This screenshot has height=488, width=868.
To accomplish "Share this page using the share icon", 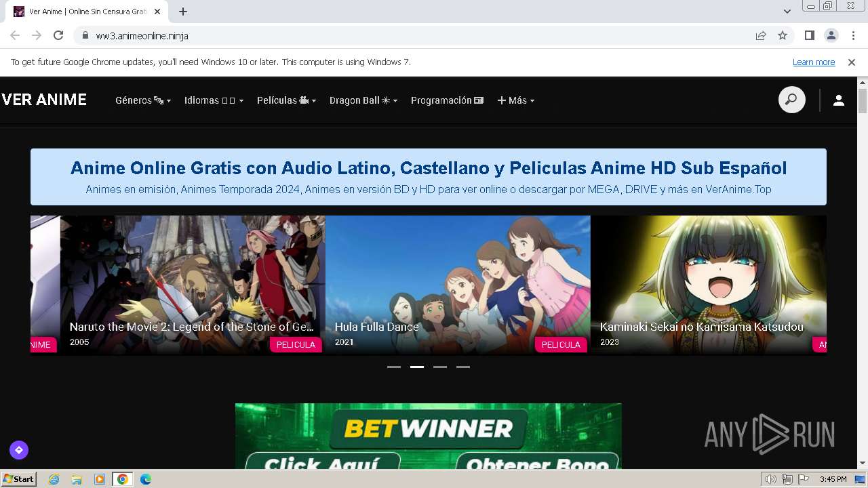I will pyautogui.click(x=761, y=35).
